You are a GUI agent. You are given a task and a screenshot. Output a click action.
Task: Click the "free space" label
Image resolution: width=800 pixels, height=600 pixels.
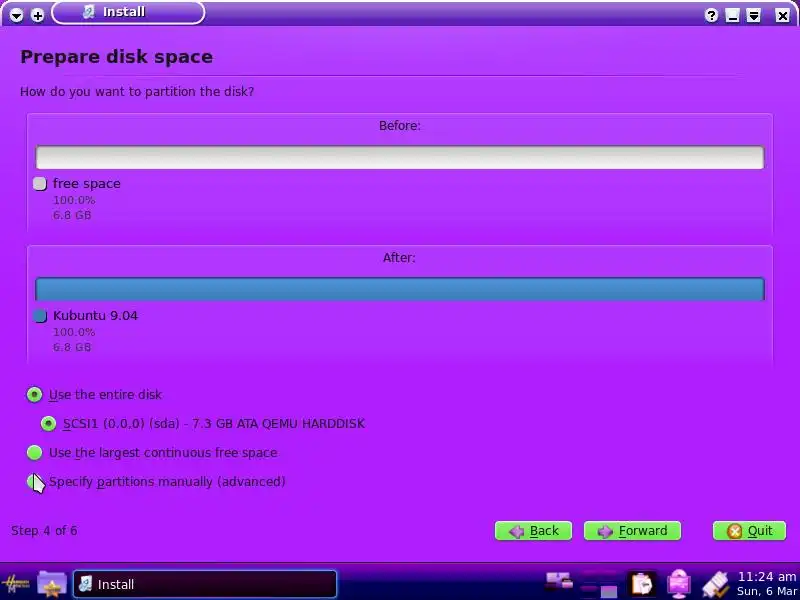[x=87, y=184]
